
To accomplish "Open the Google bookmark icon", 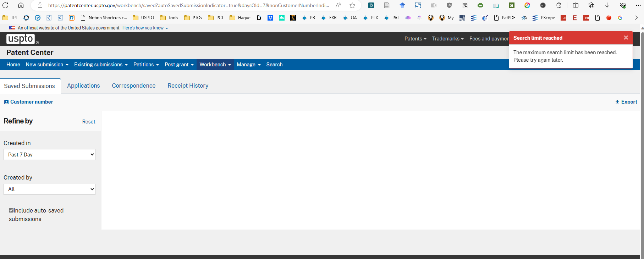I will 620,18.
